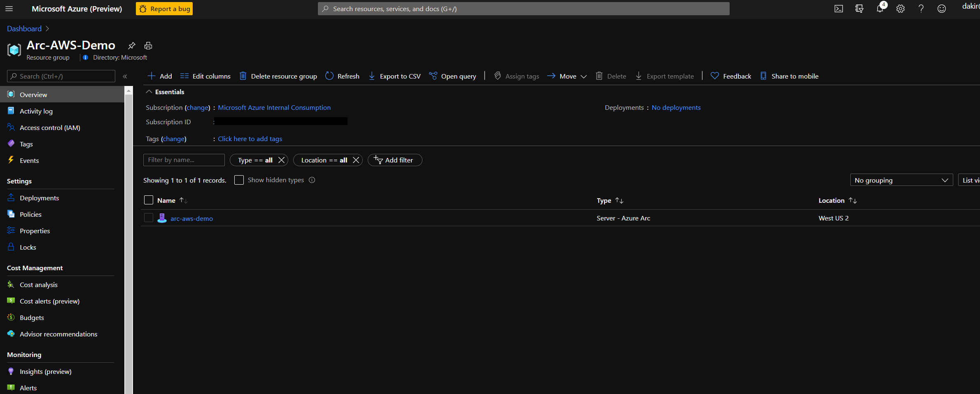
Task: Open query in Resource Graph
Action: [x=453, y=76]
